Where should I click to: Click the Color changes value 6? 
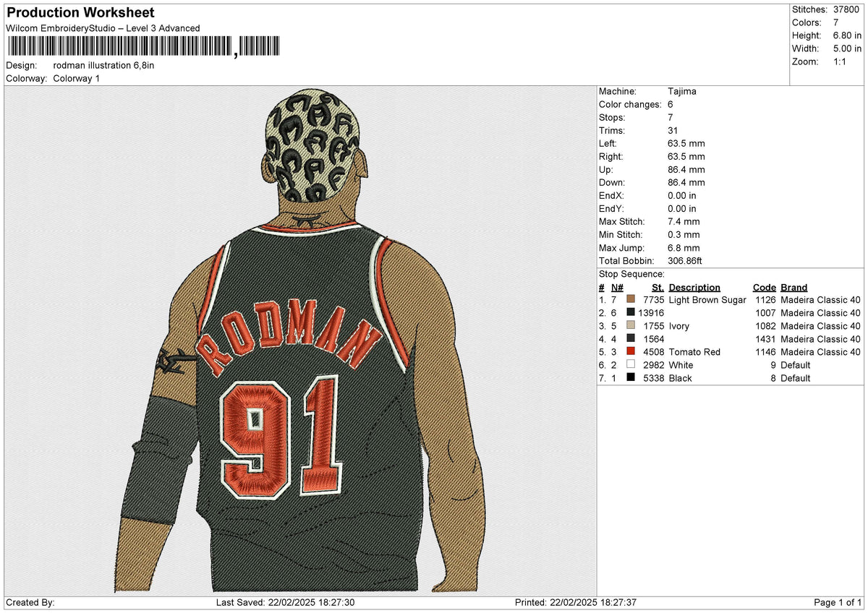tap(671, 105)
